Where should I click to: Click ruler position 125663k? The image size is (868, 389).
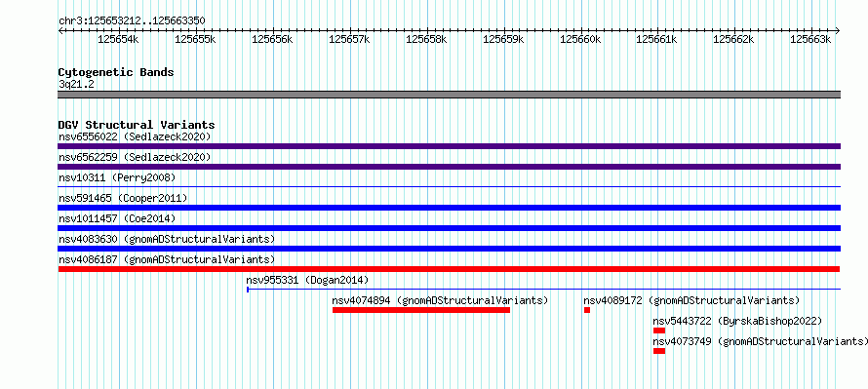(x=809, y=39)
